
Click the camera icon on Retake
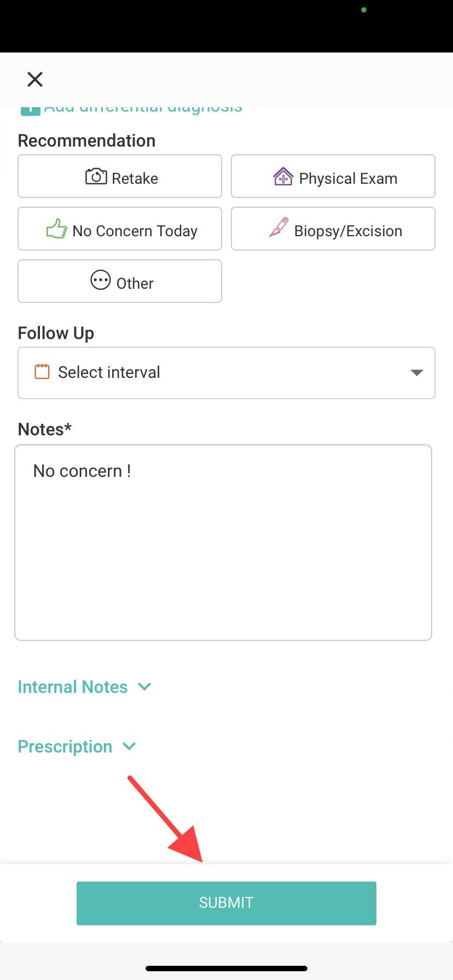[x=96, y=176]
